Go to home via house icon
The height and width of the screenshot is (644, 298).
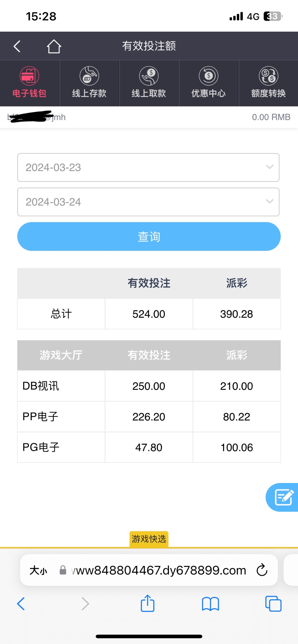point(54,46)
